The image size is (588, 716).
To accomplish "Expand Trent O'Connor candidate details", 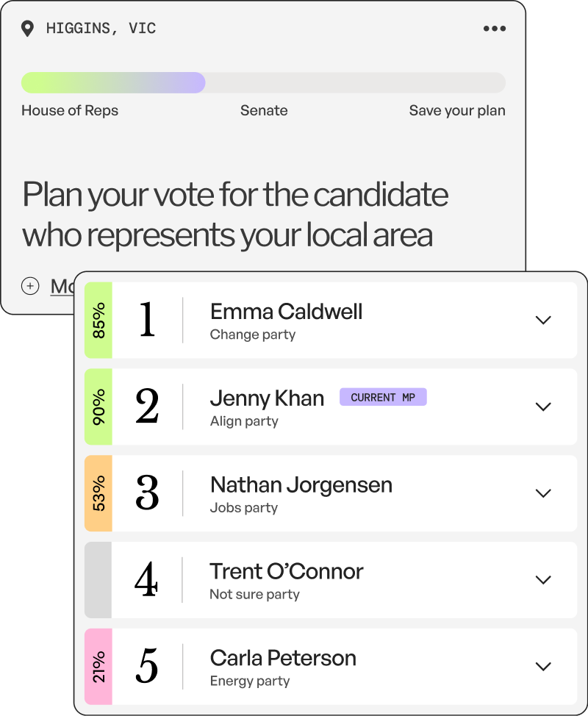I will [x=543, y=580].
